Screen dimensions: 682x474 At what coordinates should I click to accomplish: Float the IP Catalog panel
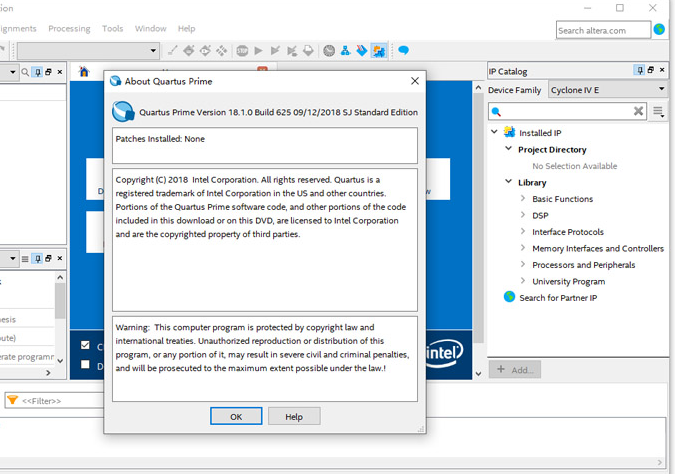coord(651,70)
